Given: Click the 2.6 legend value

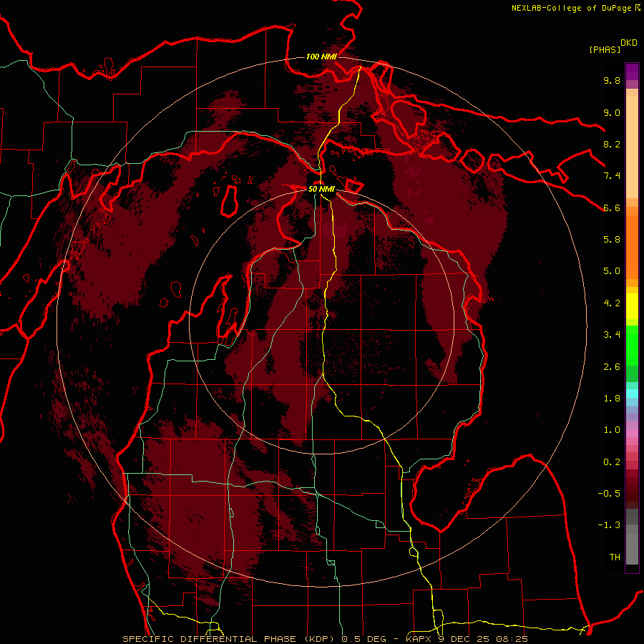Looking at the screenshot, I should tap(612, 367).
